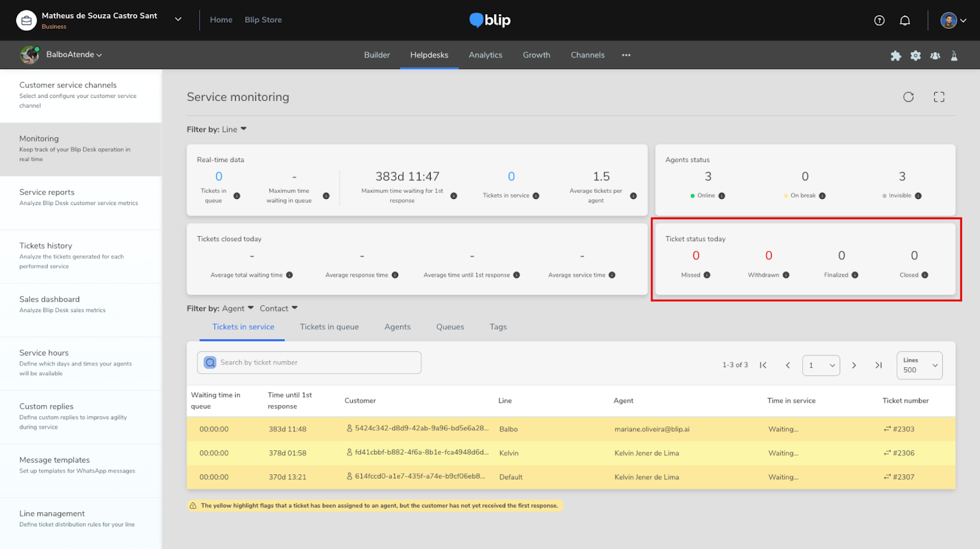This screenshot has height=549, width=980.
Task: Expand the Filter by Line dropdown
Action: [x=236, y=129]
